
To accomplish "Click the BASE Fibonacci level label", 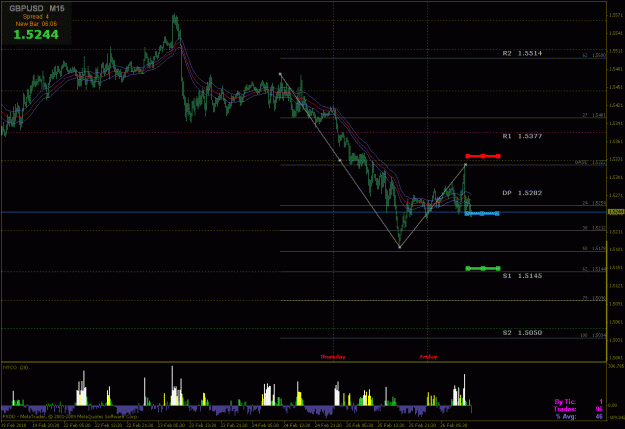I will [590, 162].
